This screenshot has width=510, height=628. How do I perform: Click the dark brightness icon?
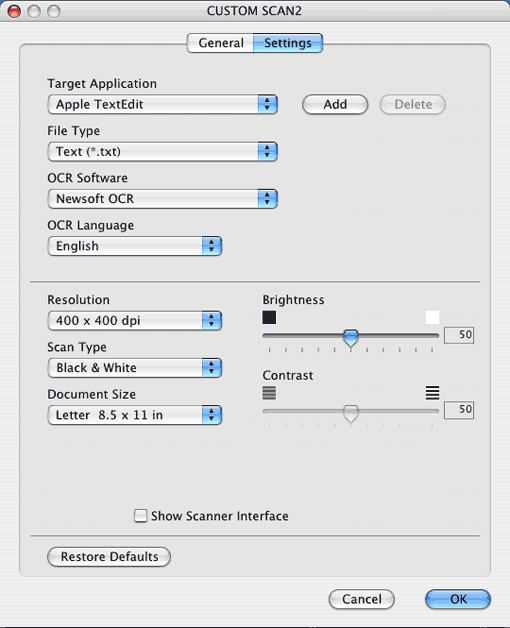tap(269, 318)
